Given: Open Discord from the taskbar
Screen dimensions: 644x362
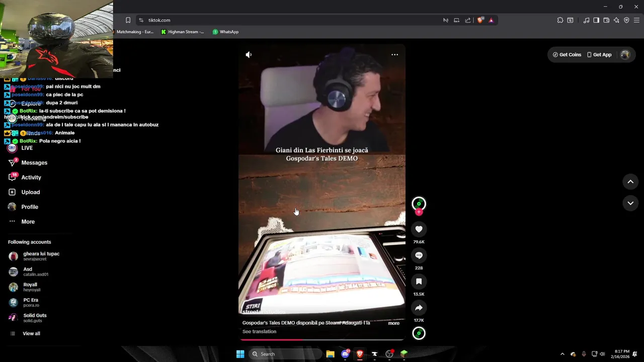Looking at the screenshot, I should tap(345, 354).
